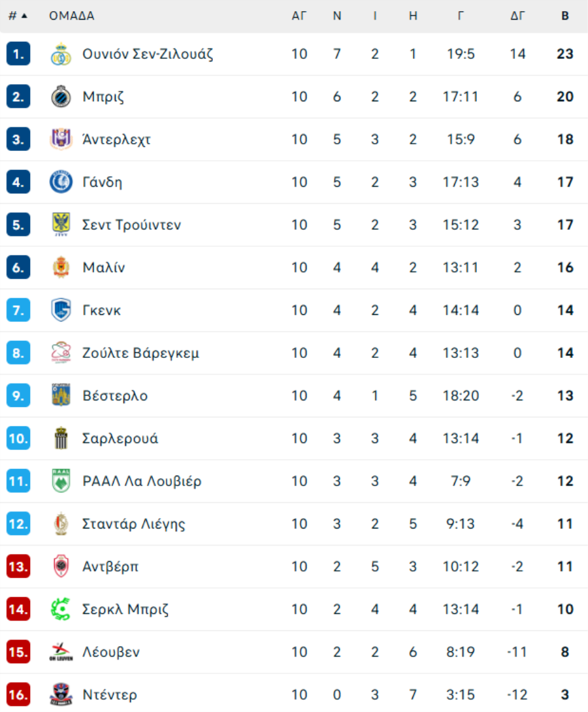Sort standings by the ΑΓ column header
Screen dimensions: 588x712
pos(299,16)
